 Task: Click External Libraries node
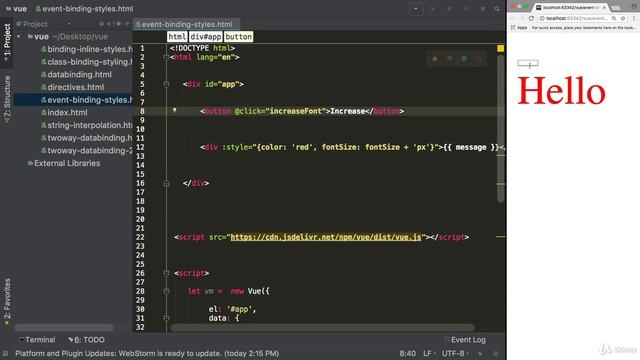click(63, 163)
